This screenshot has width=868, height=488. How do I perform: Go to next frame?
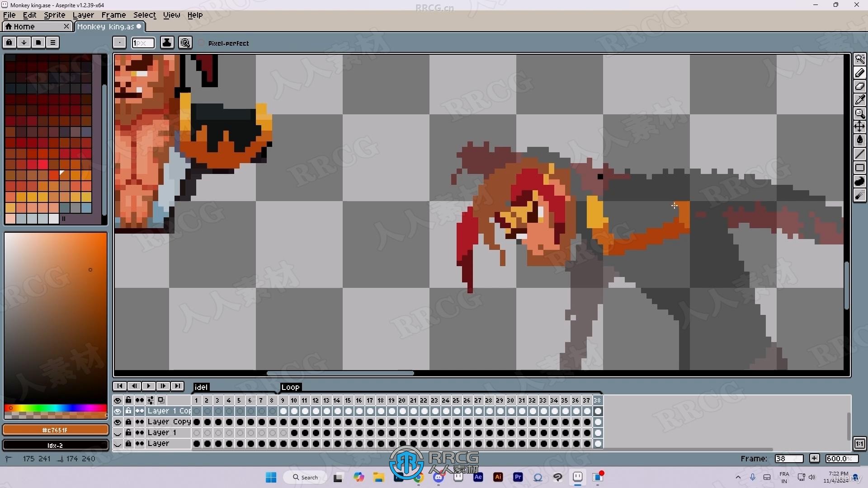pyautogui.click(x=163, y=386)
